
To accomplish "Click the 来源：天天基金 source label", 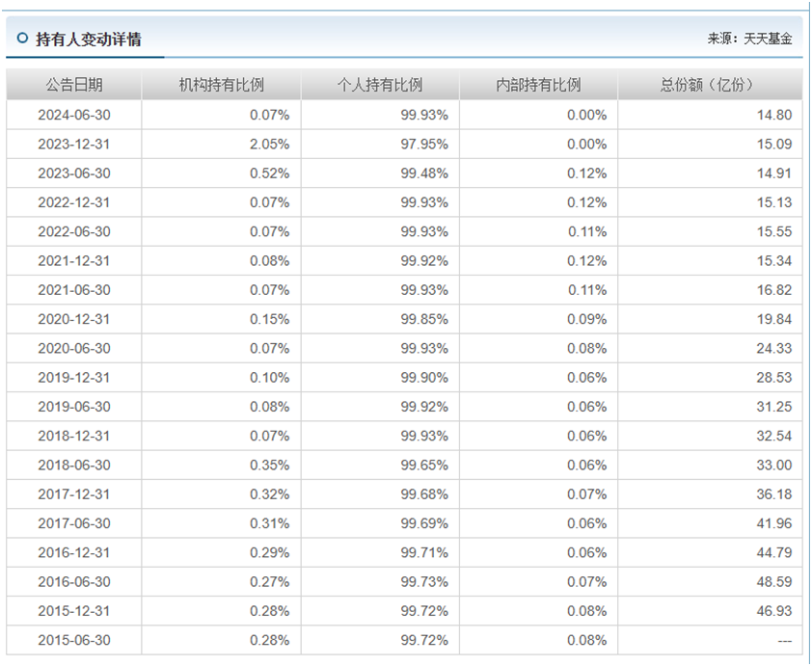I will point(750,39).
